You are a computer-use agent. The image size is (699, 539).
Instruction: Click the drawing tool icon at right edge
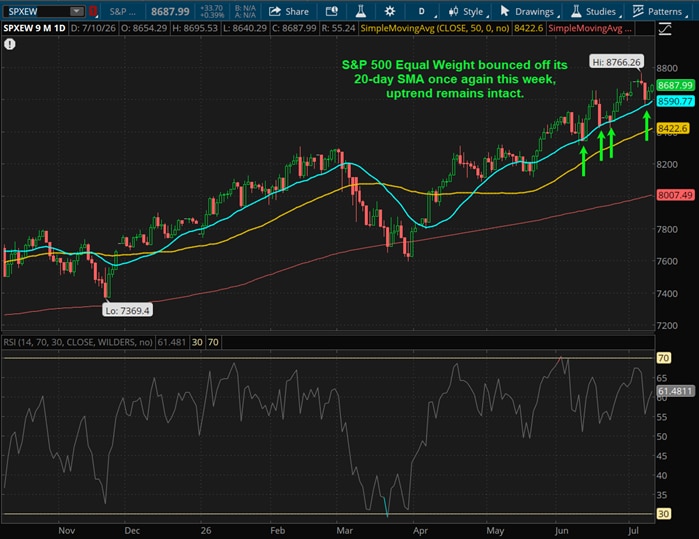[665, 29]
